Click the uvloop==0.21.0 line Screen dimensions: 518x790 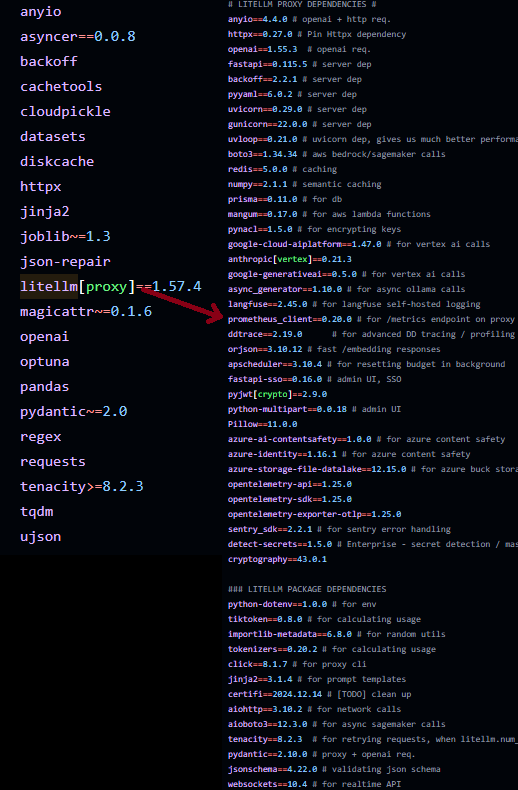pyautogui.click(x=373, y=139)
